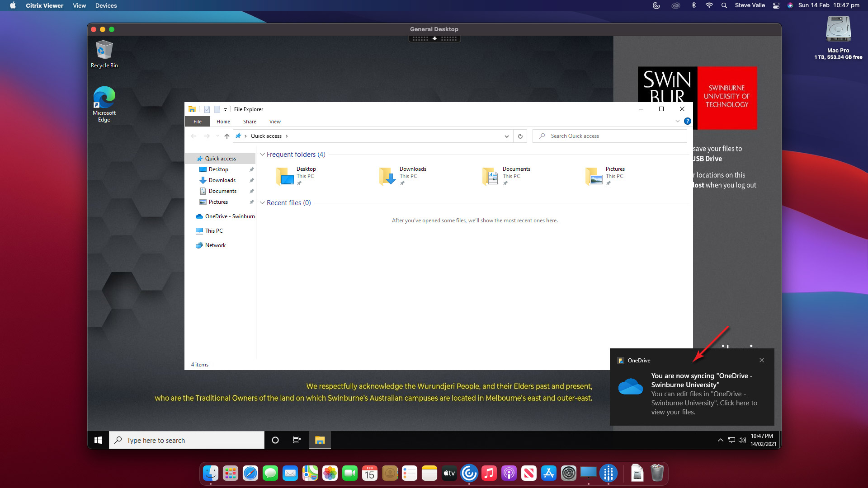Open the address bar history dropdown
The image size is (868, 488).
[506, 136]
